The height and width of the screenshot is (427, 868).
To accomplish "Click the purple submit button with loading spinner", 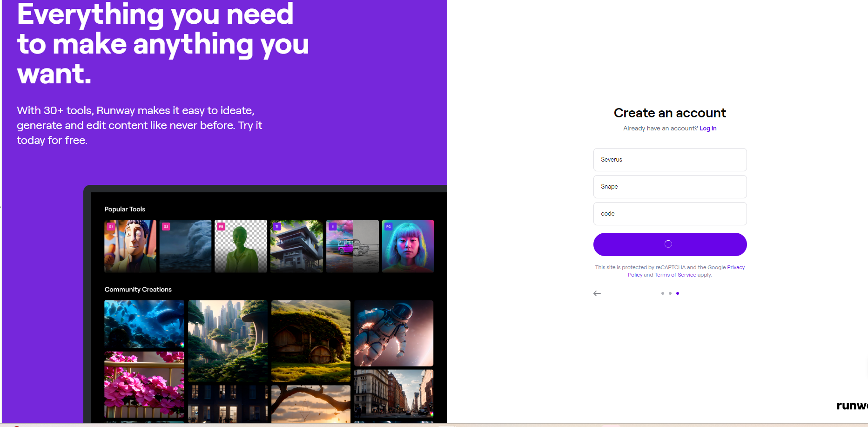I will [670, 244].
